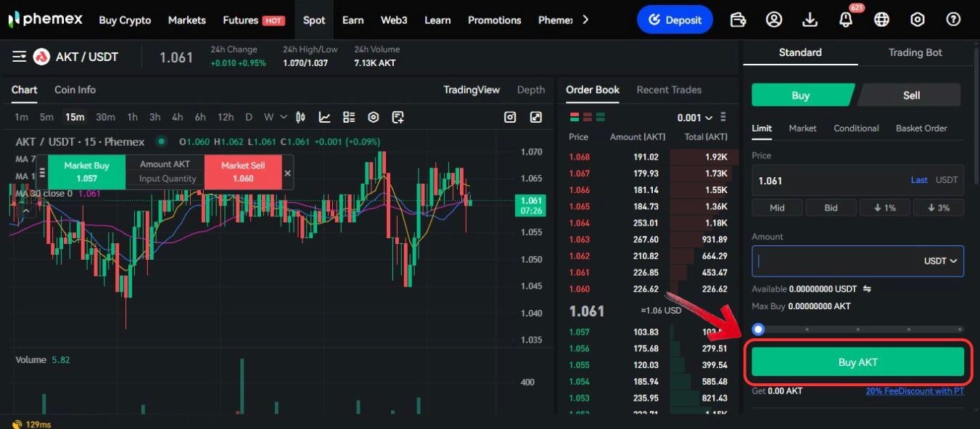
Task: Expand chart to fullscreen
Action: coord(536,117)
